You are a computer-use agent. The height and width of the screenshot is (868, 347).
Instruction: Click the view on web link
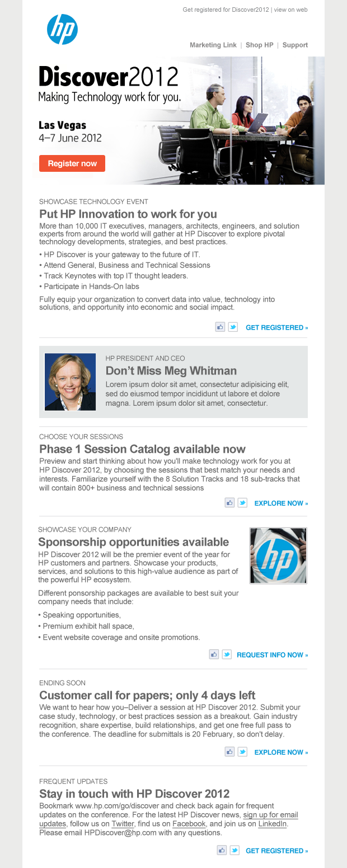click(291, 10)
